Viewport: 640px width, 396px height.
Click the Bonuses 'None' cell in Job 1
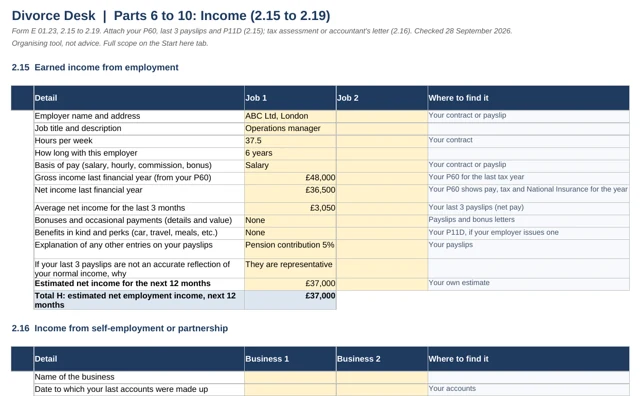tap(290, 220)
